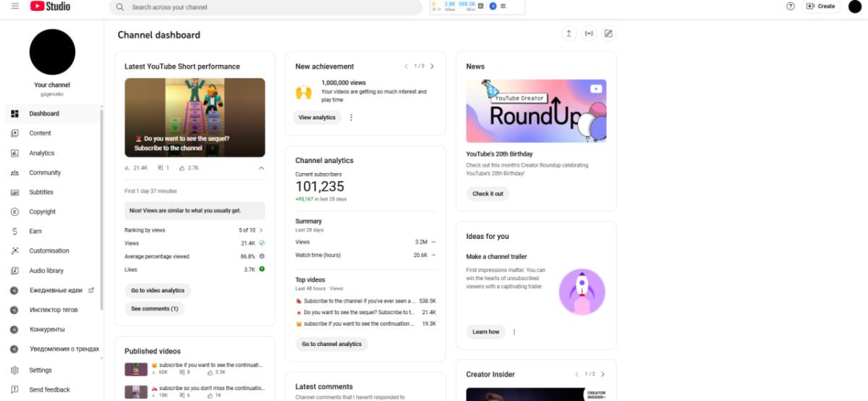Go to next achievement arrow
This screenshot has height=401, width=868.
tap(433, 67)
